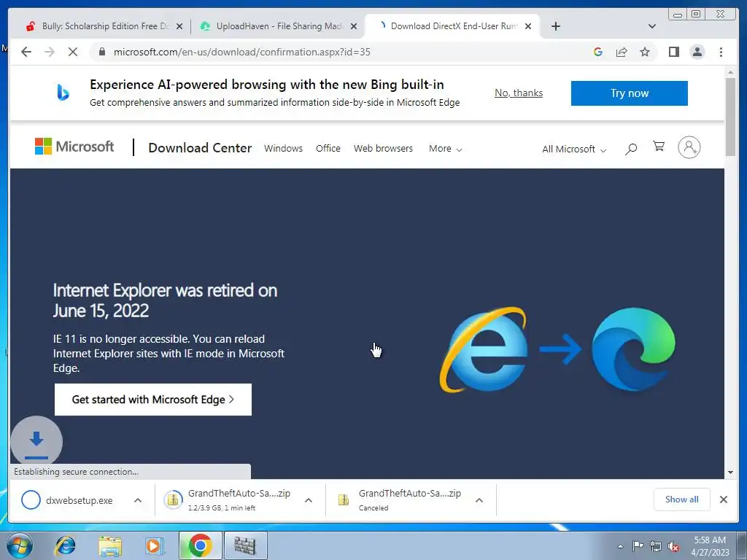Expand options for the downloading GrandTheftAuto zip
747x560 pixels.
(309, 500)
